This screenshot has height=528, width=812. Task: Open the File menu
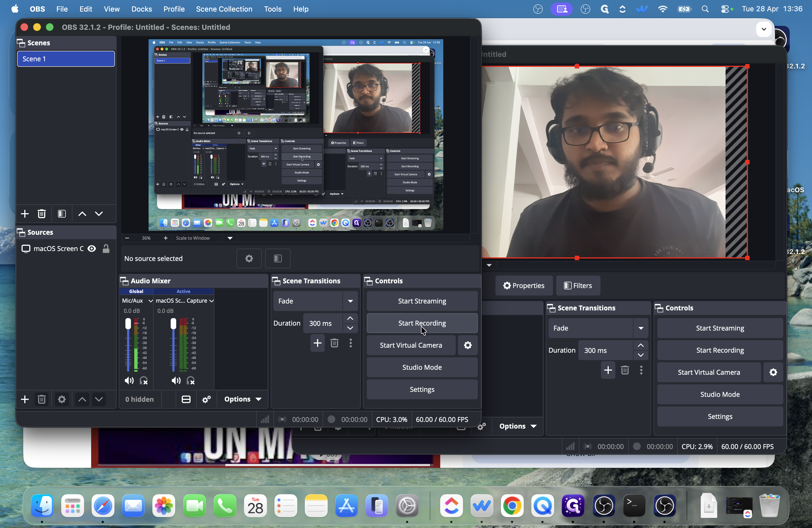pos(62,9)
